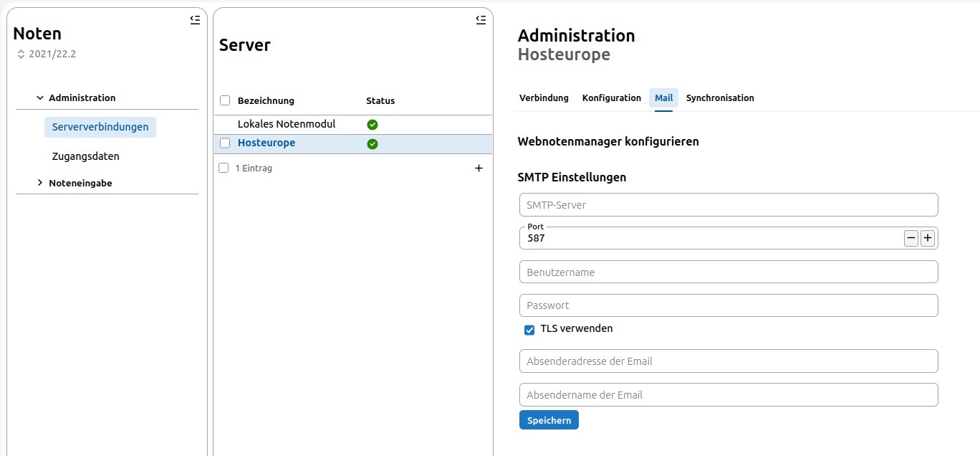Focus the SMTP-Server input field

tap(728, 205)
